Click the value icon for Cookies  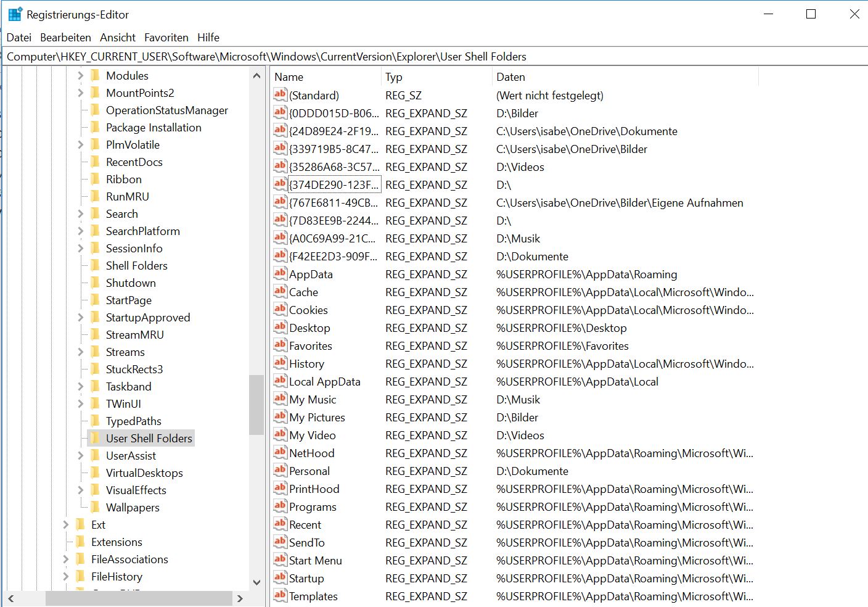tap(280, 310)
